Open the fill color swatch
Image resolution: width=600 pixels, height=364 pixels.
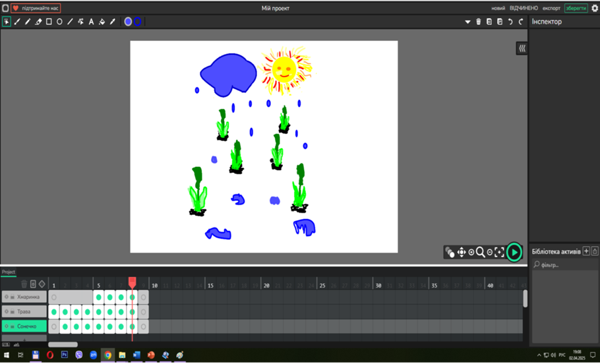pyautogui.click(x=128, y=22)
